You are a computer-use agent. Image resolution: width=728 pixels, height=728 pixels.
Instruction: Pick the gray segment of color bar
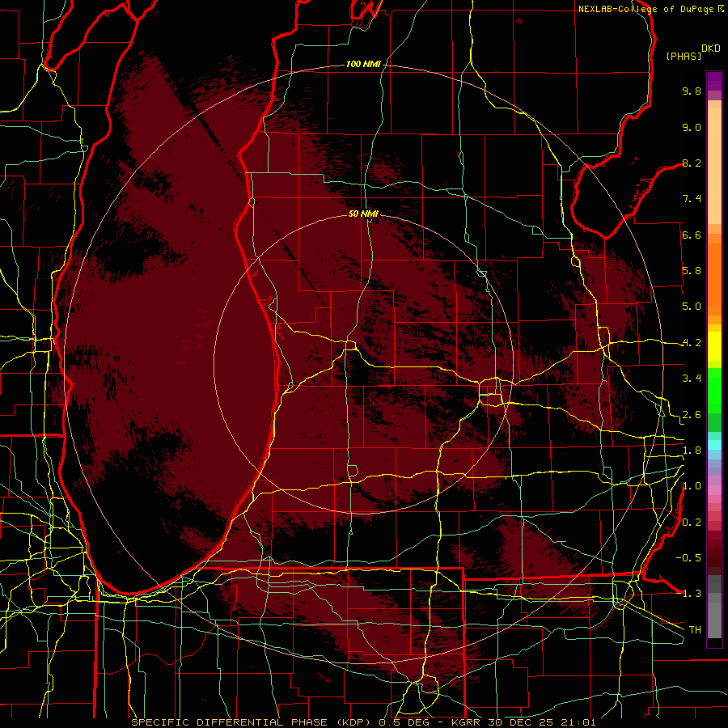coord(714,607)
